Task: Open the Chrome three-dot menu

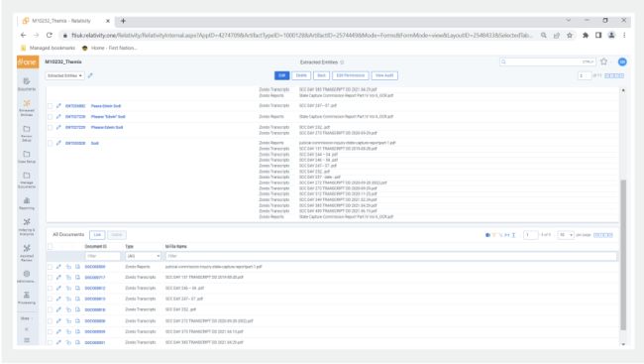Action: coord(624,36)
